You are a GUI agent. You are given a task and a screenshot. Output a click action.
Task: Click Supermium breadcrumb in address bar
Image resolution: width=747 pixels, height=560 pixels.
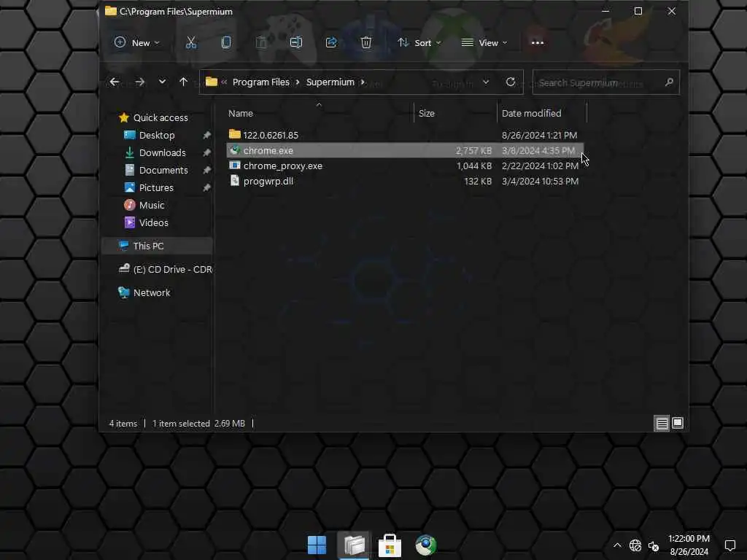point(330,82)
